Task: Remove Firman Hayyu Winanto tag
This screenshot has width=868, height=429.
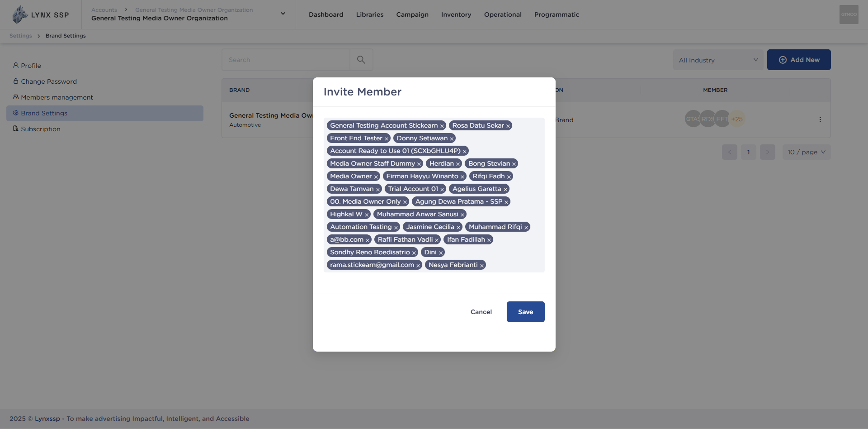Action: (x=462, y=177)
